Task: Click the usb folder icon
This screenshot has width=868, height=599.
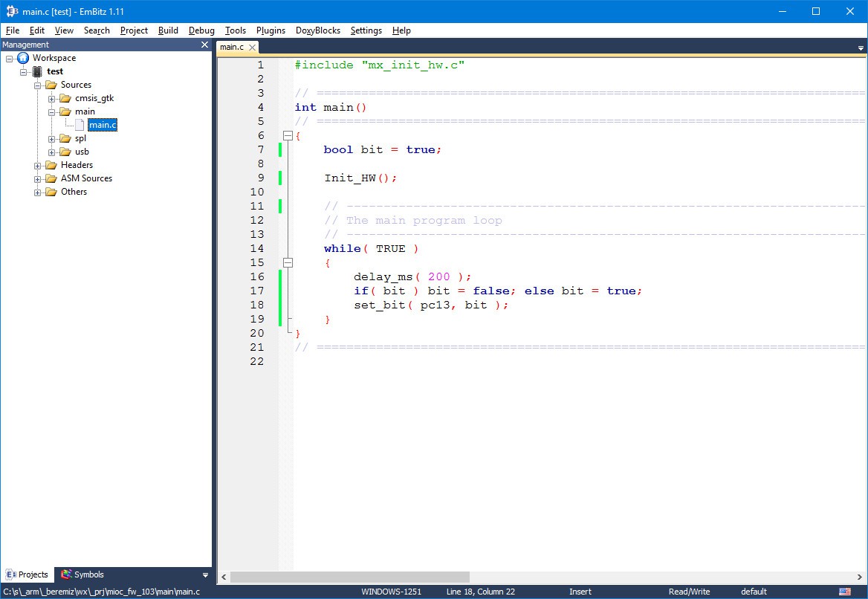Action: (65, 152)
